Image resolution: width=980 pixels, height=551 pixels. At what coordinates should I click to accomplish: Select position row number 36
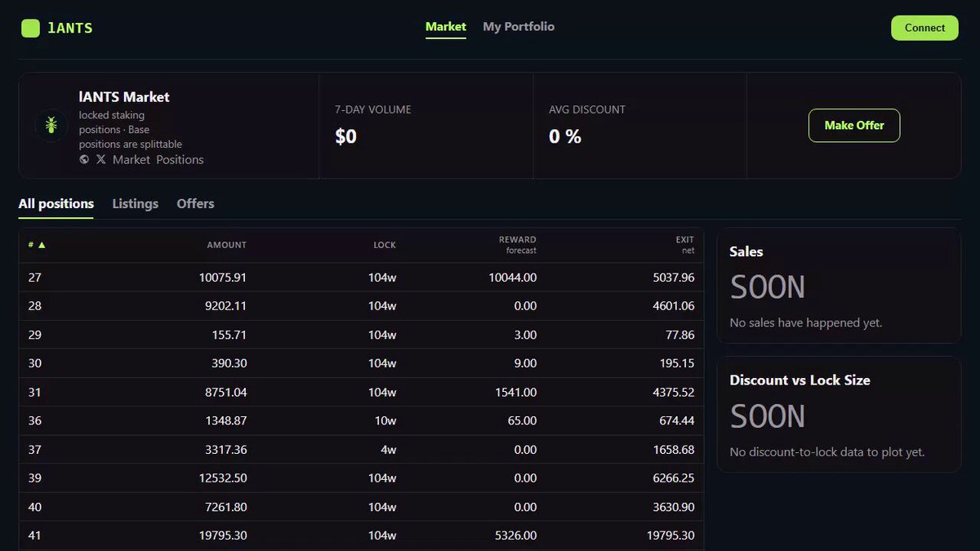point(361,421)
